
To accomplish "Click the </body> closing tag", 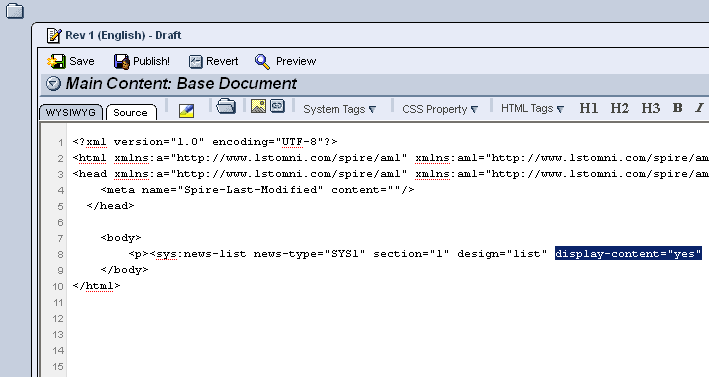I will point(124,270).
